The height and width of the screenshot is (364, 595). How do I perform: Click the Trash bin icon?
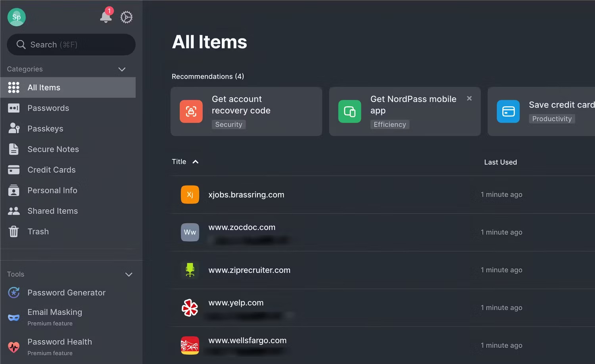tap(14, 232)
